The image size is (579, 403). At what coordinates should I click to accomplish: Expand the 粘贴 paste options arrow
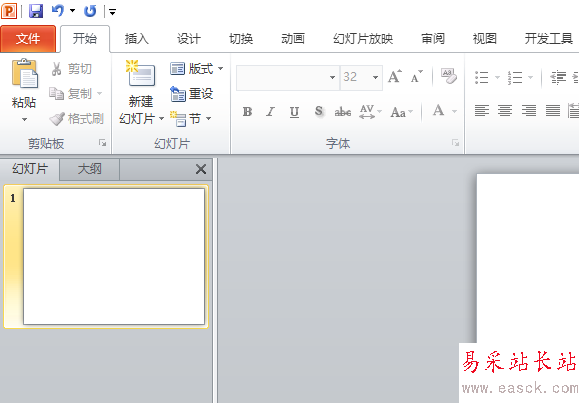click(x=24, y=119)
